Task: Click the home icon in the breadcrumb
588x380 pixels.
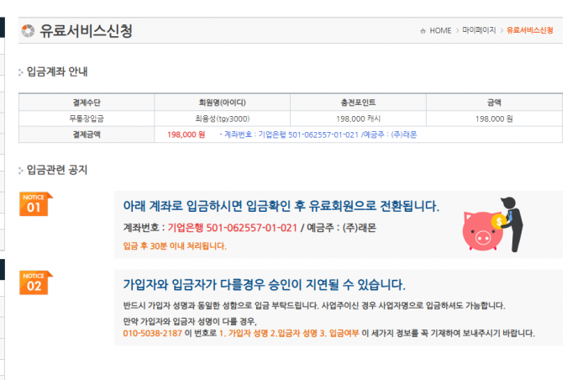Action: (x=423, y=31)
